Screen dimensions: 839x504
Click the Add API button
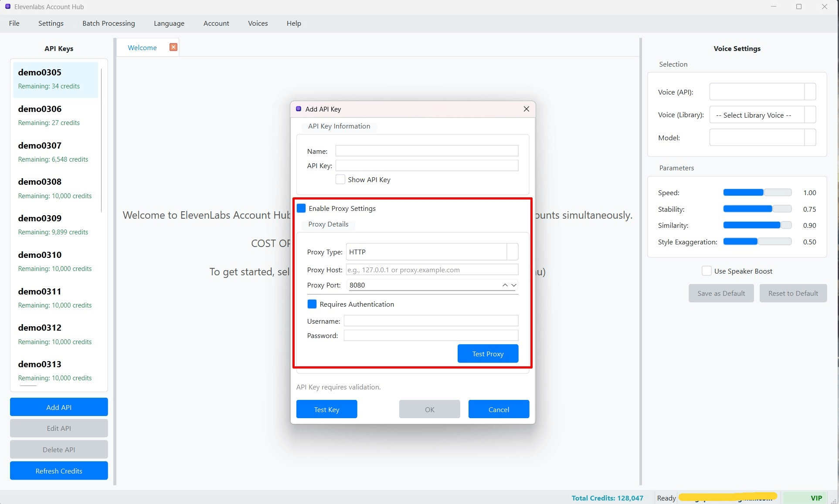[59, 407]
